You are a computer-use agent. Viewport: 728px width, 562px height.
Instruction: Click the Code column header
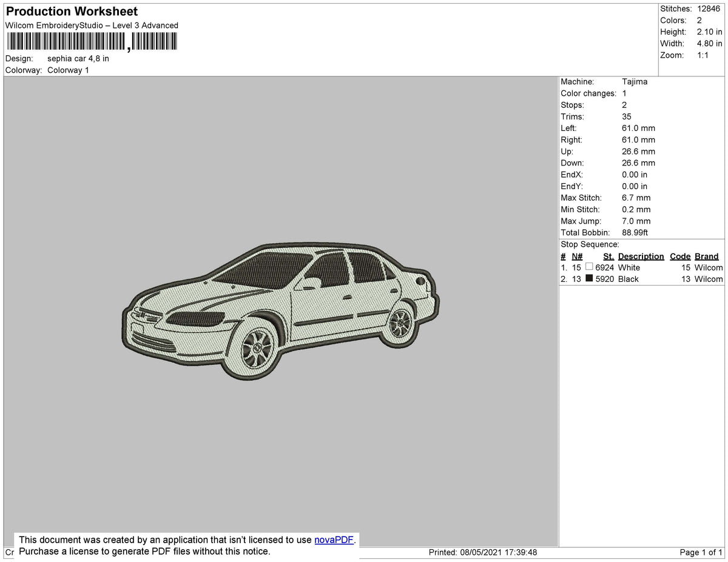679,256
